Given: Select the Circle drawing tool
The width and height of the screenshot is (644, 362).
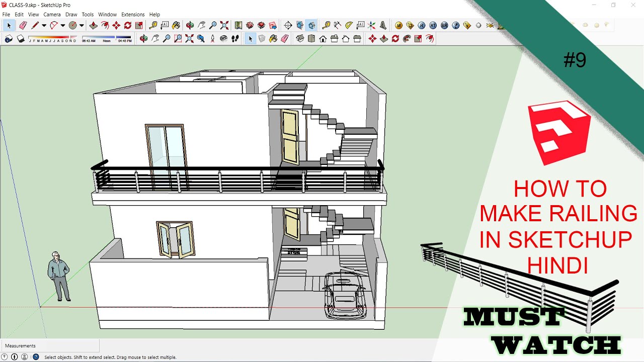Looking at the screenshot, I should pyautogui.click(x=72, y=25).
